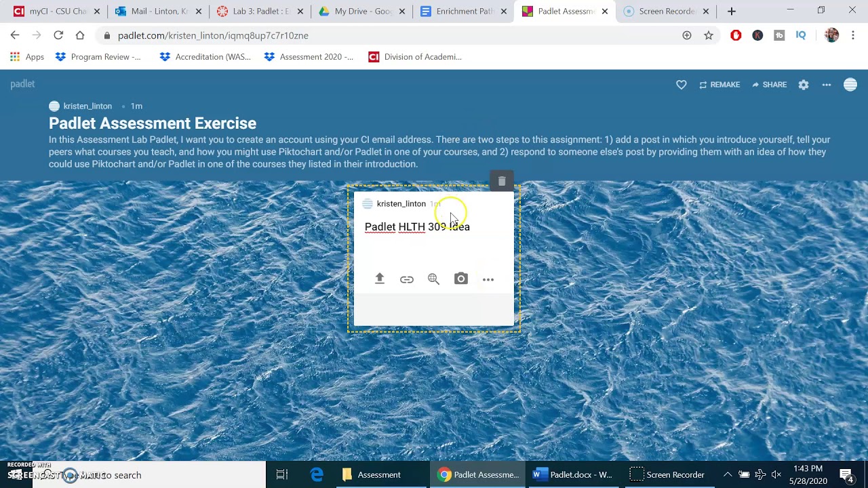The width and height of the screenshot is (868, 488).
Task: Show hidden system tray icons
Action: pos(728,474)
